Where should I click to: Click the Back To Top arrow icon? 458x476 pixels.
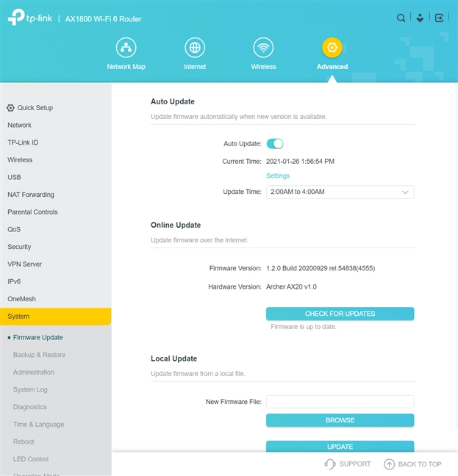(x=389, y=464)
